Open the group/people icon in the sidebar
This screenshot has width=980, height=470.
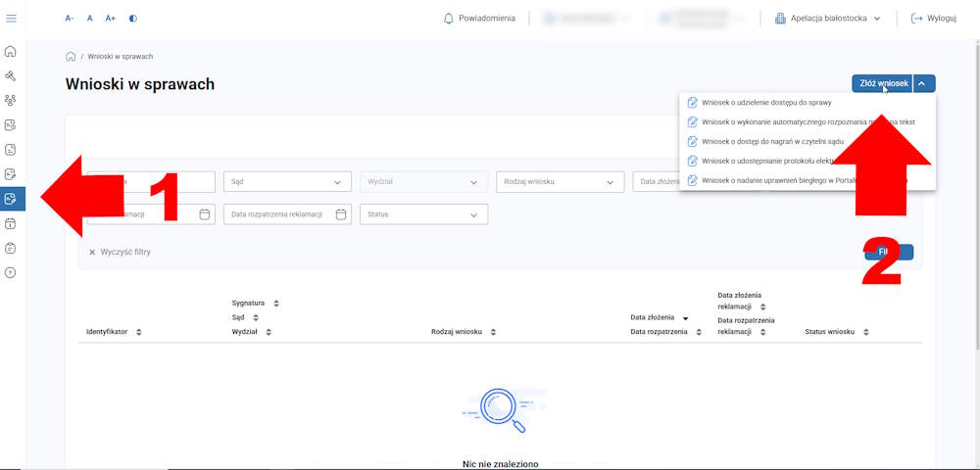(x=11, y=101)
